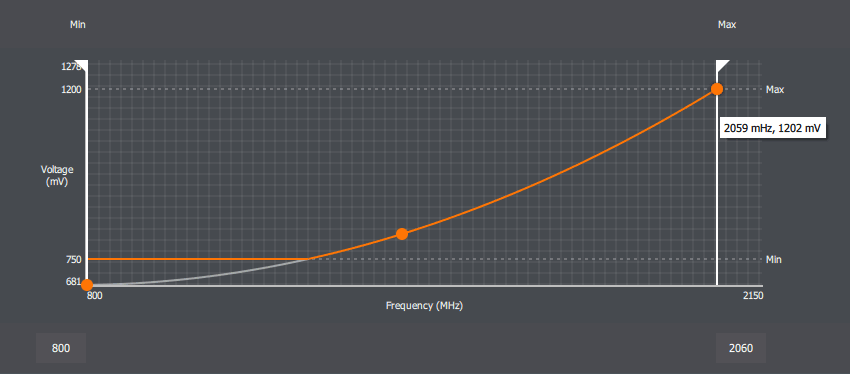This screenshot has height=374, width=850.
Task: Click the 681 voltage axis label
Action: coord(74,282)
